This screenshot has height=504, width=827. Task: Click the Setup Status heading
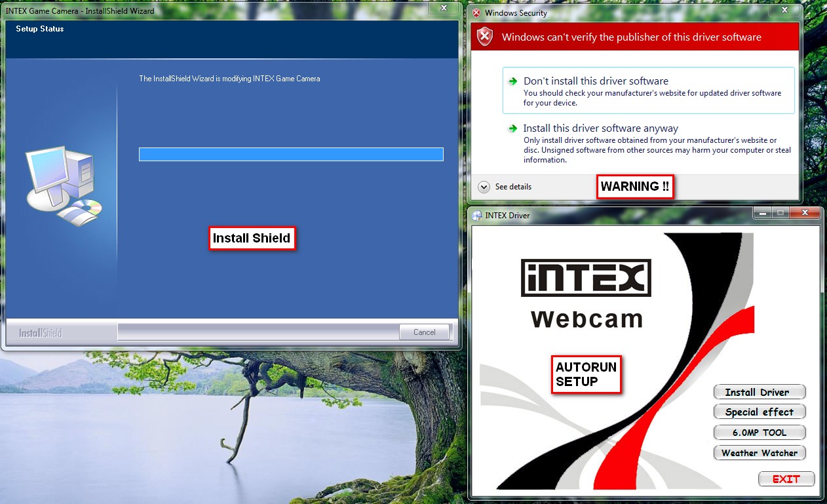[x=40, y=29]
